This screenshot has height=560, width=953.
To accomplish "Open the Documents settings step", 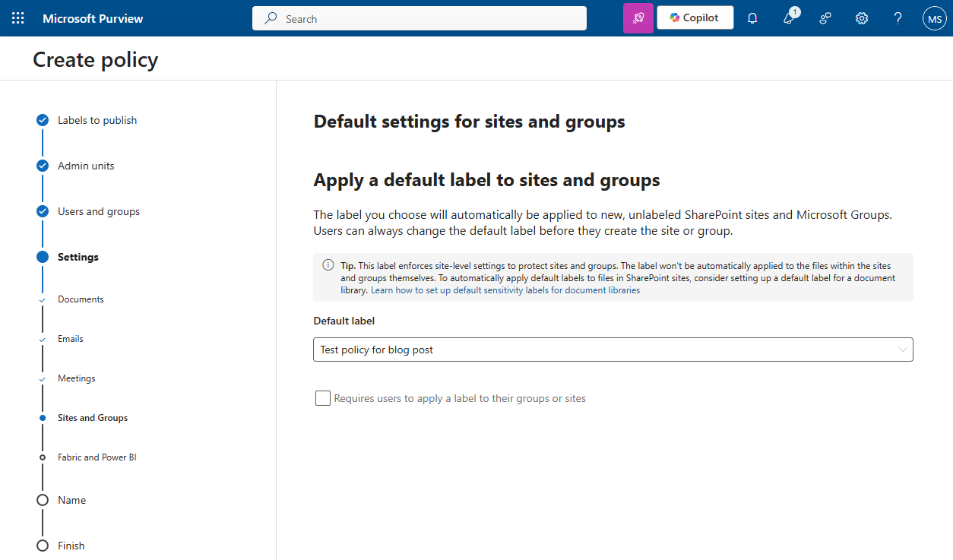I will click(x=80, y=299).
